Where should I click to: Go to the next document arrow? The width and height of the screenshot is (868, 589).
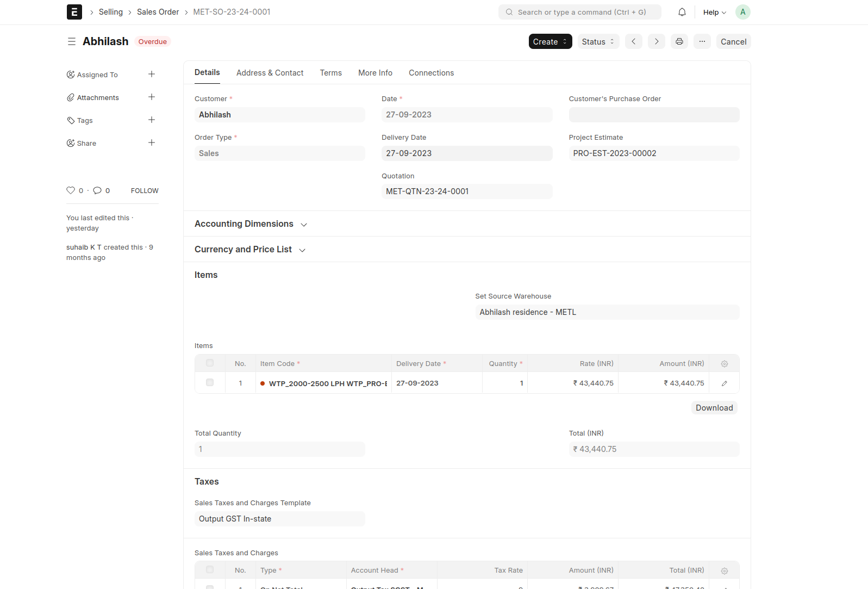click(656, 41)
